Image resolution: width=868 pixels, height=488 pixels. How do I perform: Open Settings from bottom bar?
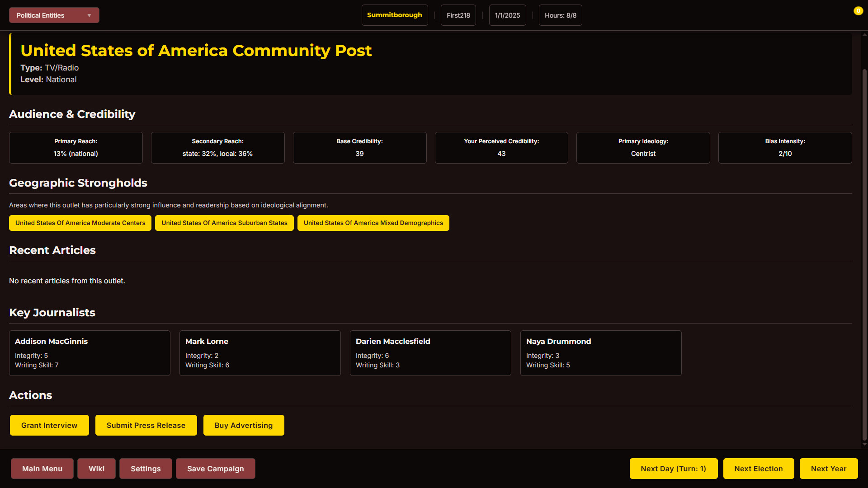tap(146, 469)
